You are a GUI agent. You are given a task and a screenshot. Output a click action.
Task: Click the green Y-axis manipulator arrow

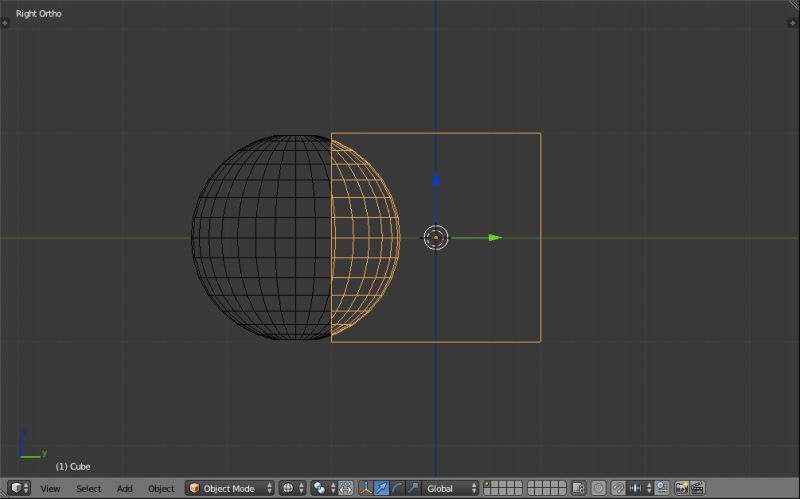pyautogui.click(x=495, y=238)
